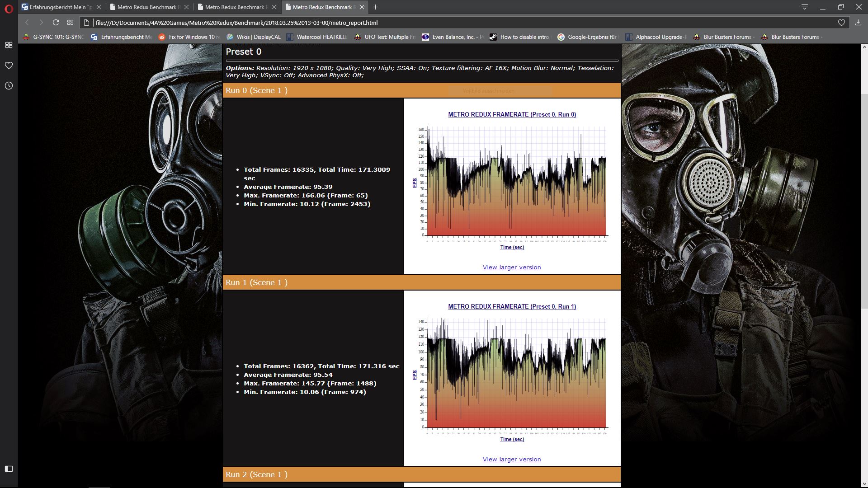Open a new tab with plus button
868x488 pixels.
coord(375,7)
